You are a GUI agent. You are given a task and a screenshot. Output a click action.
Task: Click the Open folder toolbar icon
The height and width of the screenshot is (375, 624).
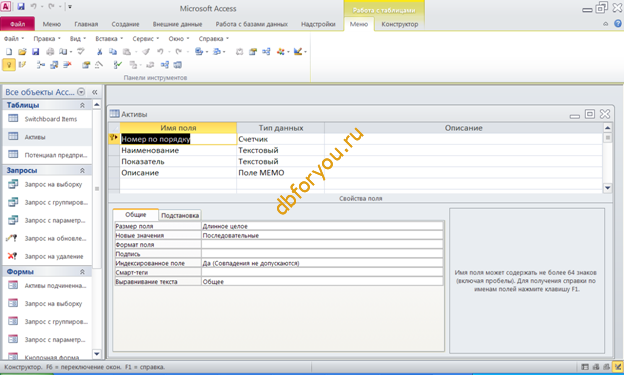pos(22,52)
